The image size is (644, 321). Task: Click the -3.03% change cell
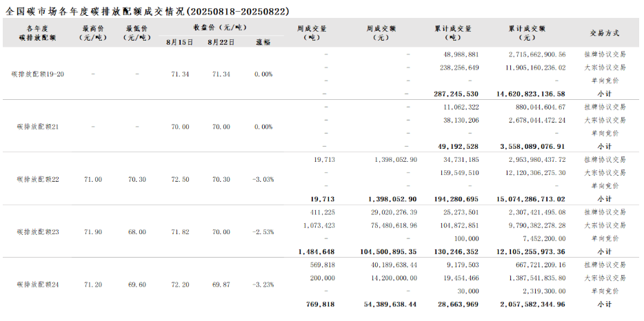(263, 179)
